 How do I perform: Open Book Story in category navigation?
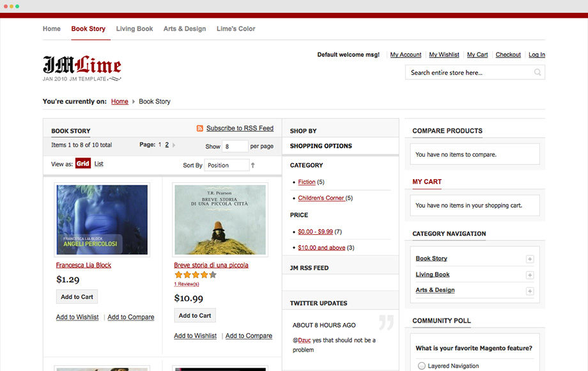tap(431, 258)
